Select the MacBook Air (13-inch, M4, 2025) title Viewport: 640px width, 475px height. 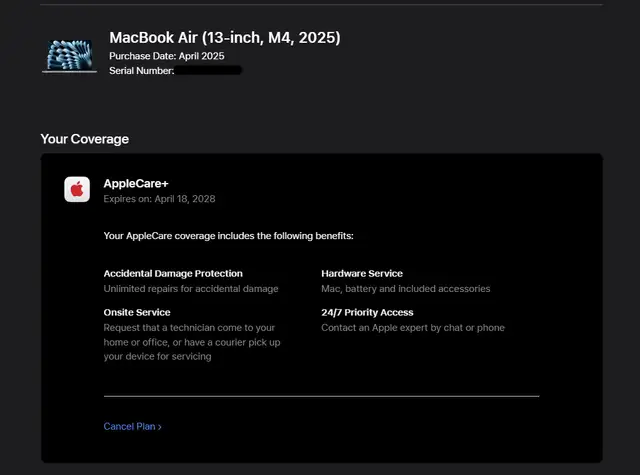coord(224,38)
